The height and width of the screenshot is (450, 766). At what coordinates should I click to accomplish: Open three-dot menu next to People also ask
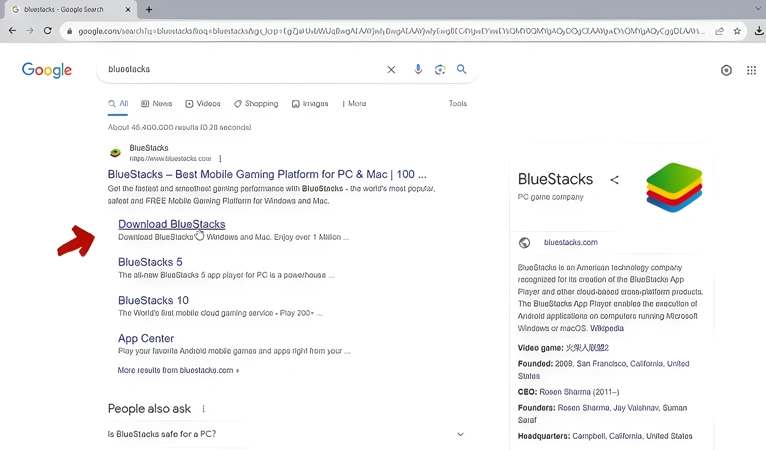(x=203, y=408)
